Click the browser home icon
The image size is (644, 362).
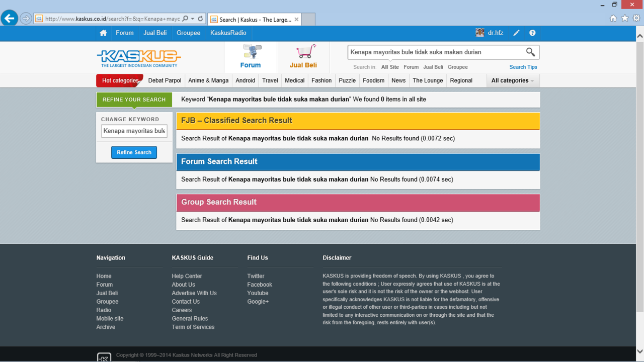point(613,18)
